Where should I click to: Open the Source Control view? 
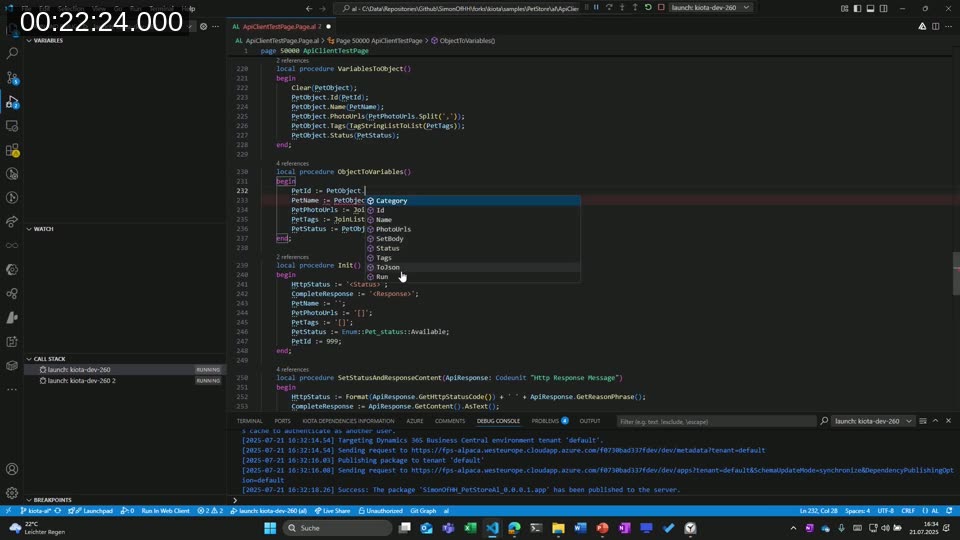click(12, 78)
